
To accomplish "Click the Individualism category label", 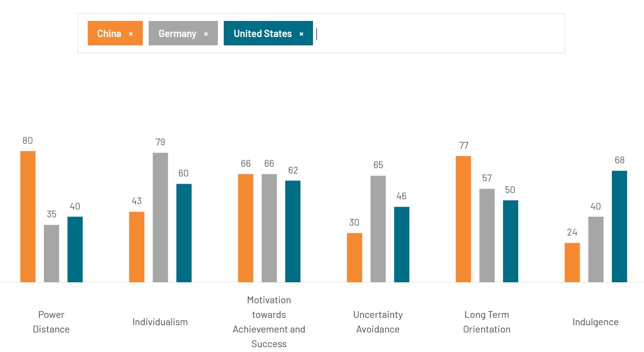I will click(x=160, y=322).
